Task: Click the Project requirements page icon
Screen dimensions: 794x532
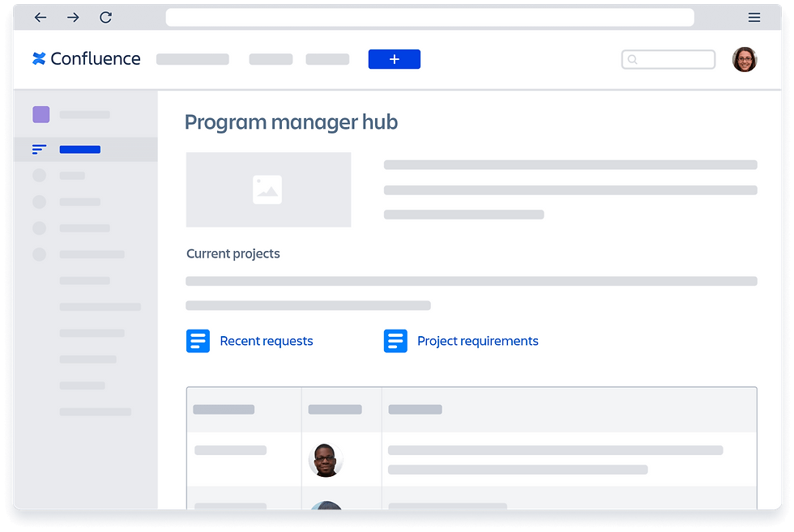Action: click(x=395, y=341)
